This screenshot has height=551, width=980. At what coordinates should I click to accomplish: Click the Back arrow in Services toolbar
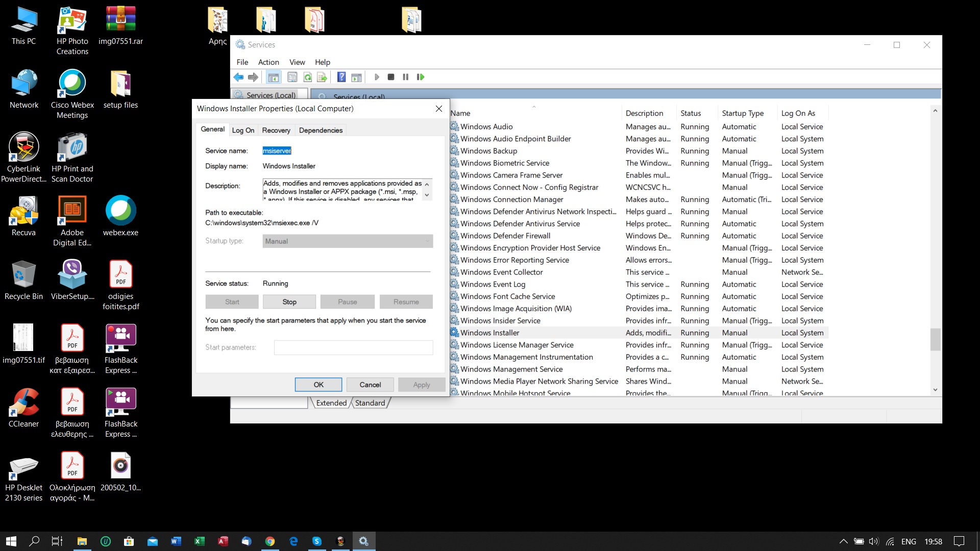(x=238, y=77)
